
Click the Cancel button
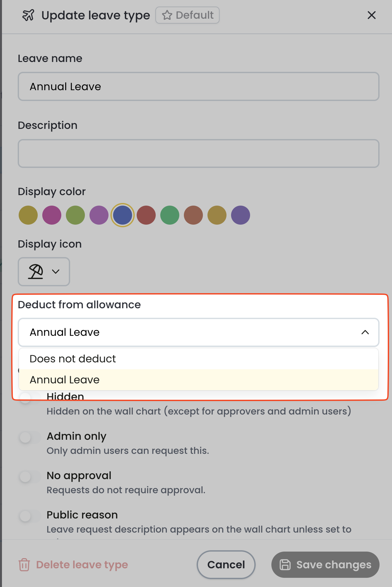tap(226, 565)
